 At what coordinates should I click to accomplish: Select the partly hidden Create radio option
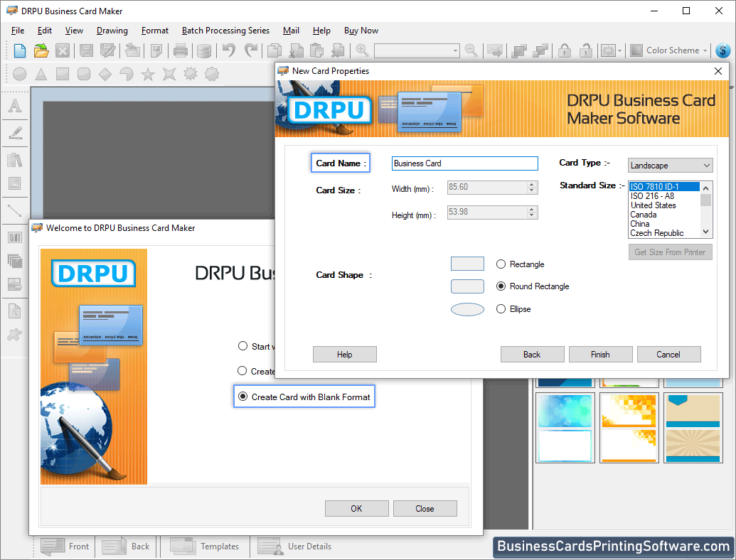click(x=242, y=371)
